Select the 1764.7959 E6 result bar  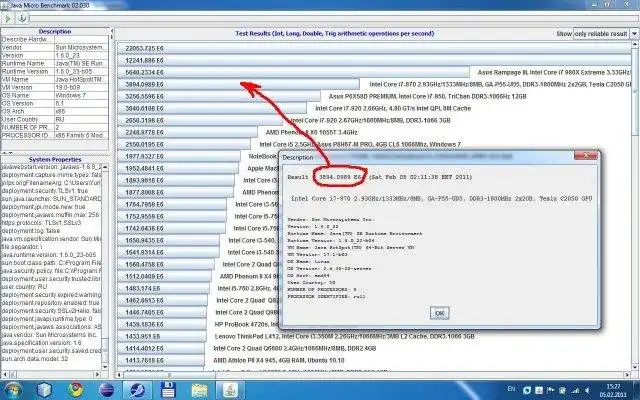[x=172, y=204]
